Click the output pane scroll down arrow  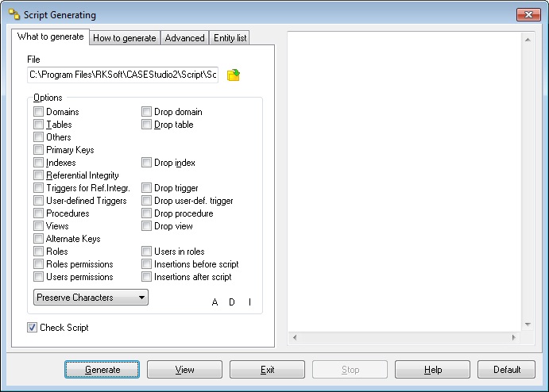click(526, 325)
